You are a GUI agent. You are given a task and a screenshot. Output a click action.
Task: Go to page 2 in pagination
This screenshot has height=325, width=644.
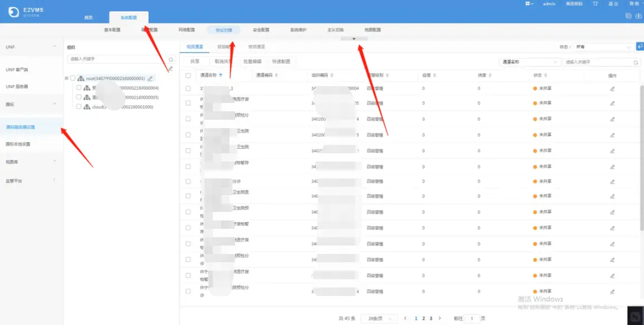pos(423,318)
